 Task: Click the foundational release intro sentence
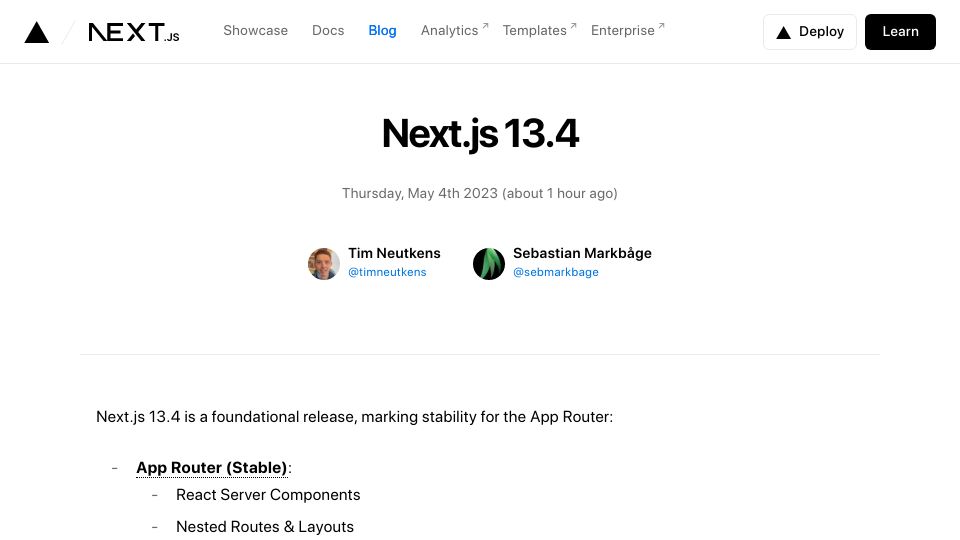pos(354,417)
